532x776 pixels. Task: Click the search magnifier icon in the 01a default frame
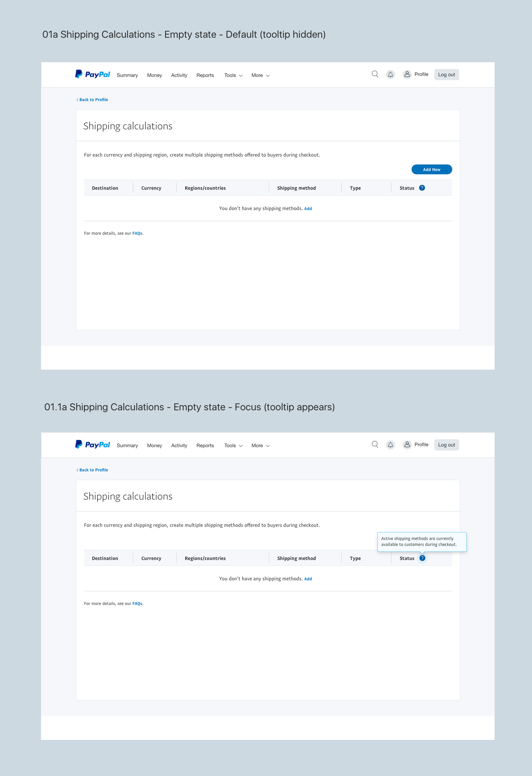[375, 74]
